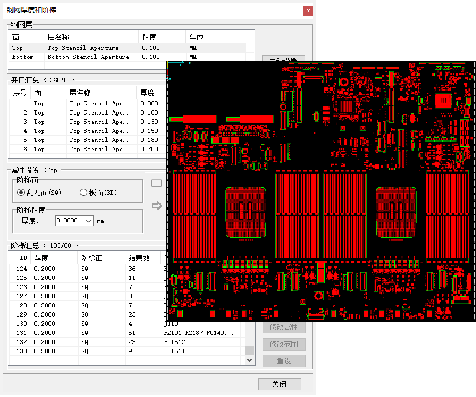Select stencil row with ID 130
The height and width of the screenshot is (397, 476).
(125, 323)
